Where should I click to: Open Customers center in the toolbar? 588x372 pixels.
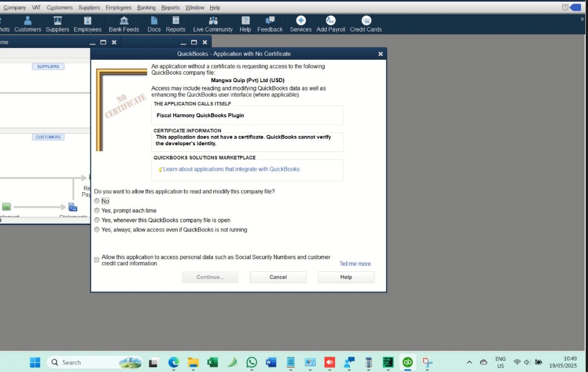(27, 25)
